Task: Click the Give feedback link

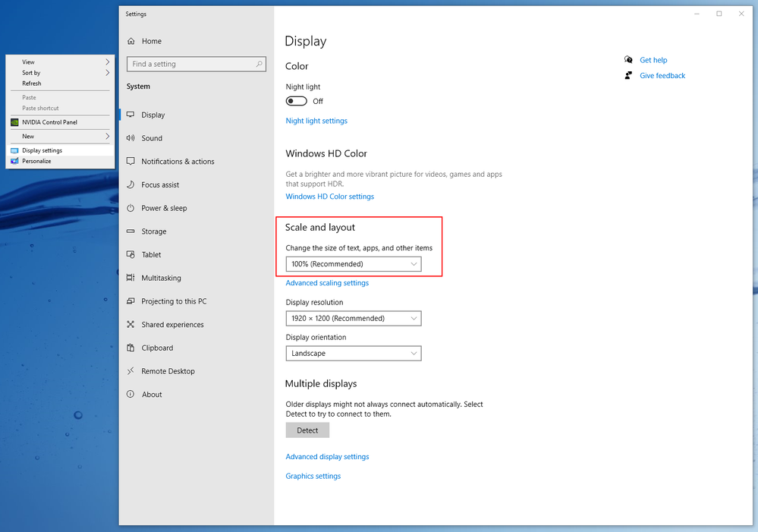Action: (x=662, y=75)
